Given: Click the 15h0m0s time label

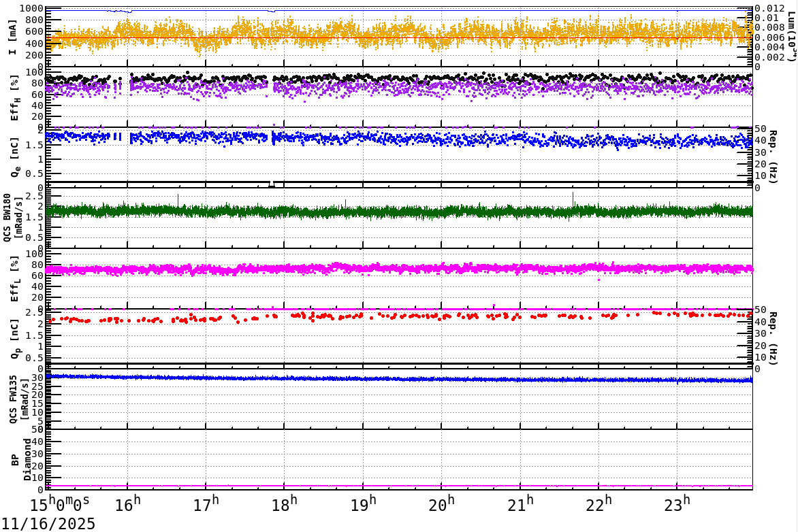Looking at the screenshot, I should (60, 503).
